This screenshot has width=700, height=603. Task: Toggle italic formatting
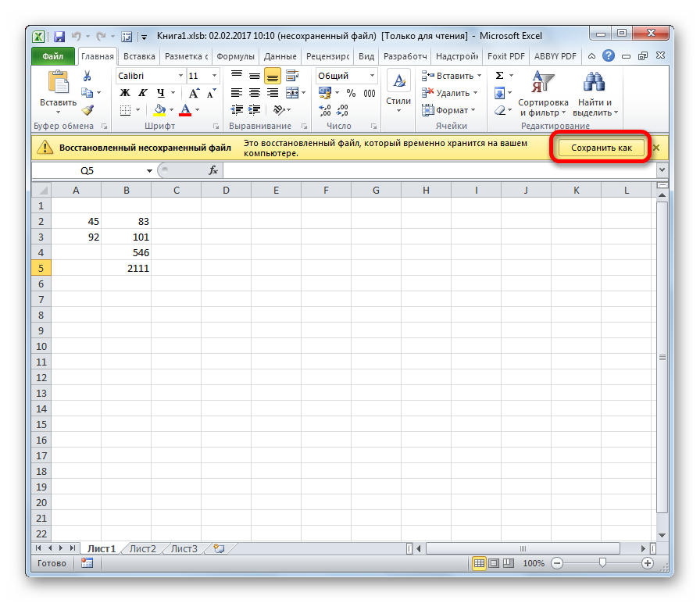click(x=139, y=93)
